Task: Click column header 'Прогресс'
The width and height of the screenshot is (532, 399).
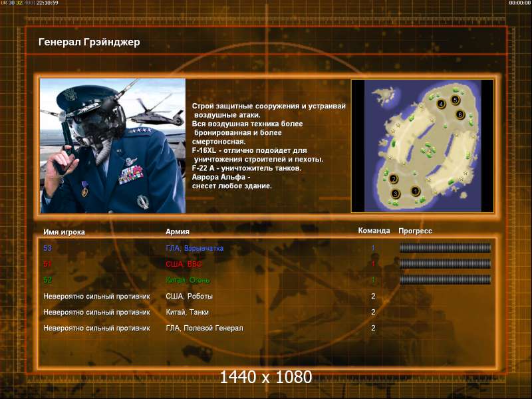Action: point(415,231)
